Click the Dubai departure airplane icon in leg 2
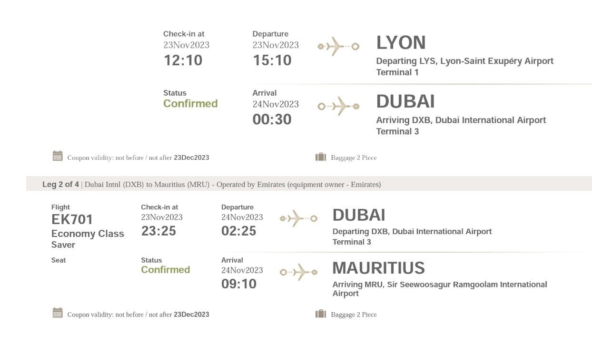This screenshot has width=592, height=364. (298, 218)
